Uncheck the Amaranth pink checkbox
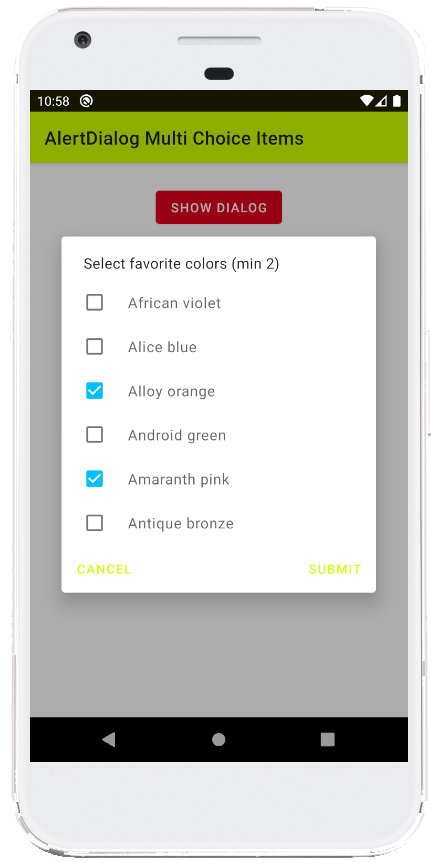431x863 pixels. click(x=95, y=479)
